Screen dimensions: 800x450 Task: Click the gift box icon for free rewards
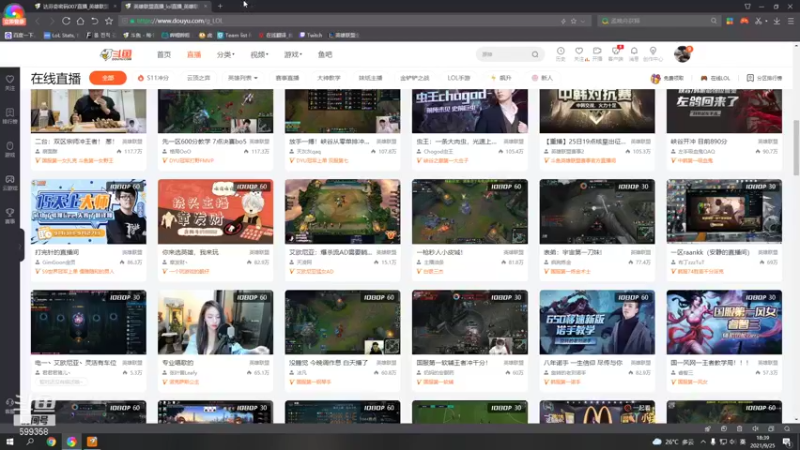pyautogui.click(x=655, y=78)
